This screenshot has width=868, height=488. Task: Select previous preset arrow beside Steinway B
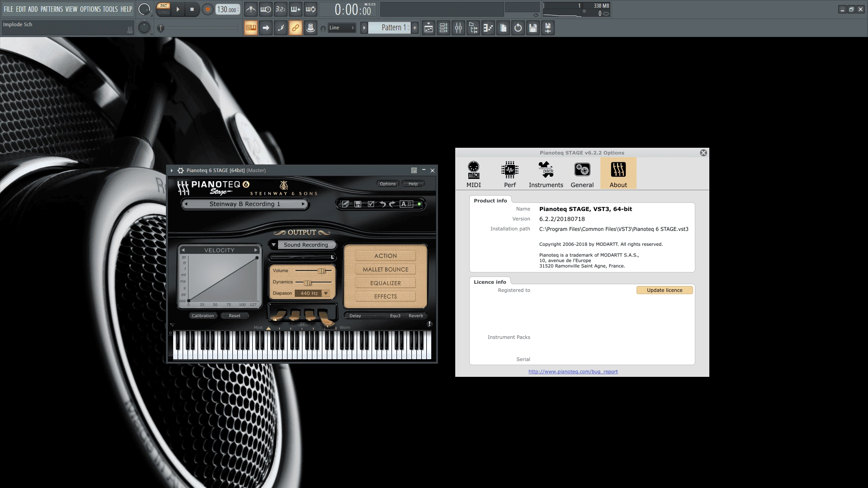tap(186, 204)
